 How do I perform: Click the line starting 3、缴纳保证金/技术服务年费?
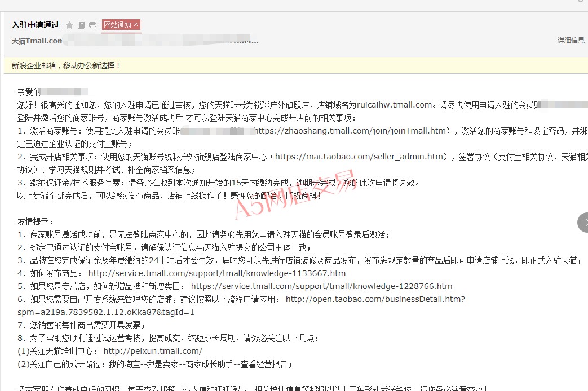click(x=219, y=183)
